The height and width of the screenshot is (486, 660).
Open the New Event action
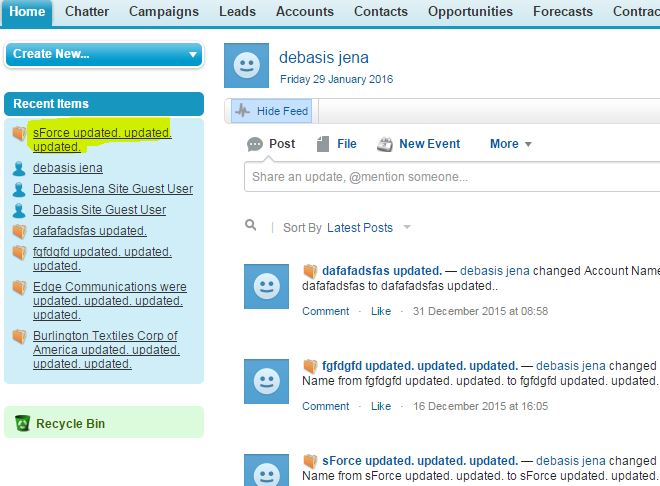(x=429, y=144)
